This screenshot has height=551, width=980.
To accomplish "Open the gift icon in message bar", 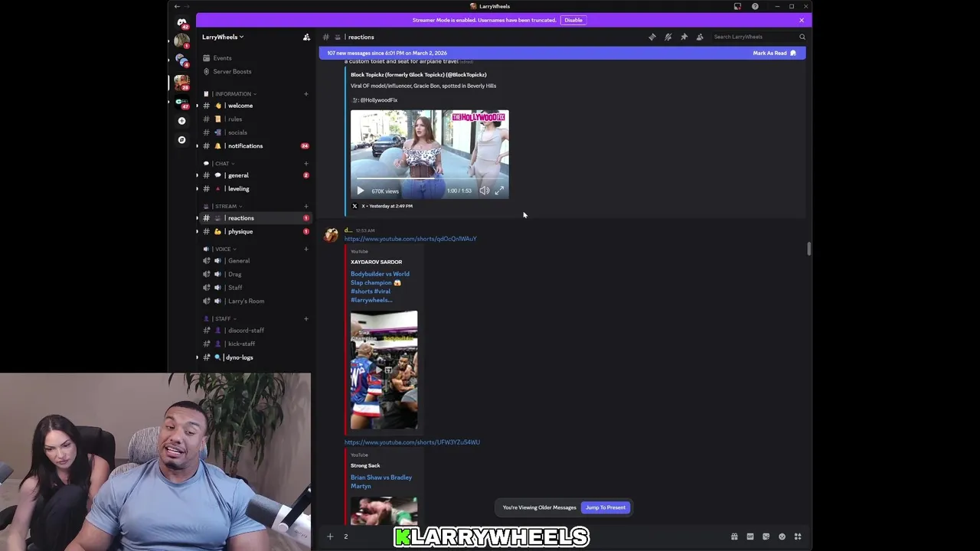I will pos(734,536).
